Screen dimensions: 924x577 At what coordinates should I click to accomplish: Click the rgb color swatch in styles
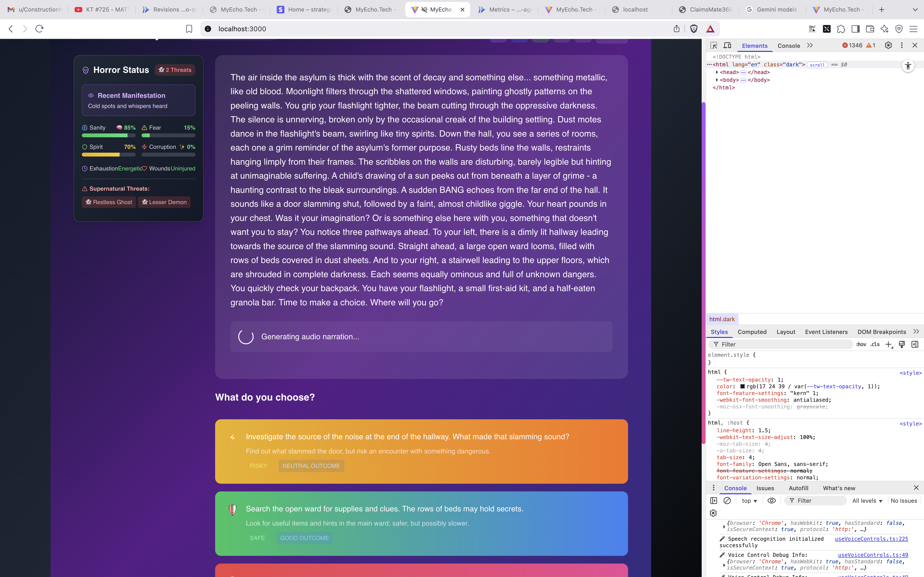[742, 387]
